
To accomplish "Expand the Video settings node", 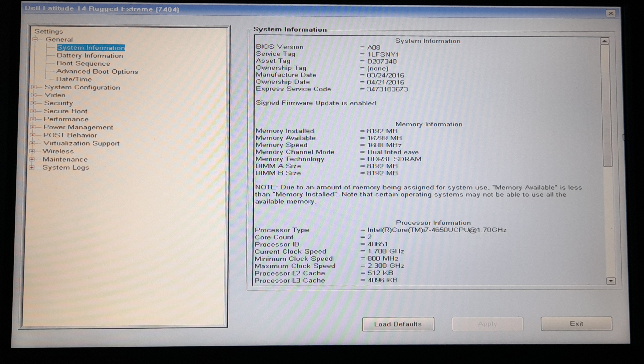I will point(34,95).
